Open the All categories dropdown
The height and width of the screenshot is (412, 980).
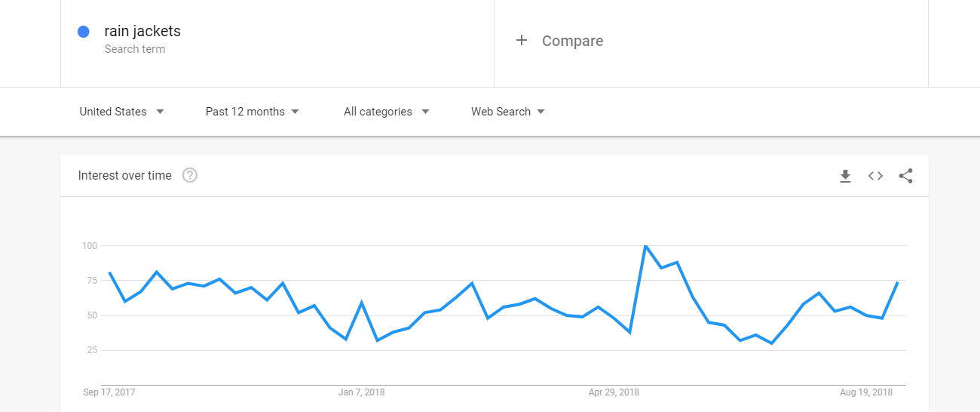coord(386,112)
